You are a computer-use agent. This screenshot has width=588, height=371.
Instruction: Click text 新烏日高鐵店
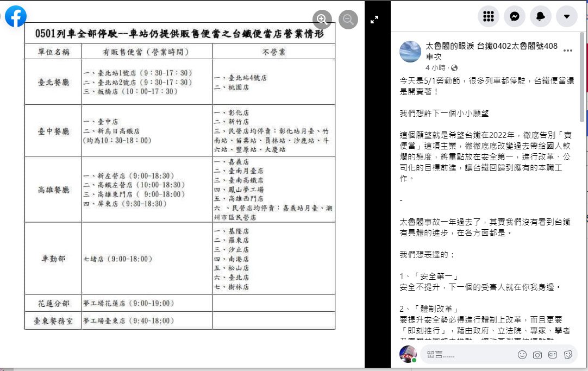pos(118,131)
